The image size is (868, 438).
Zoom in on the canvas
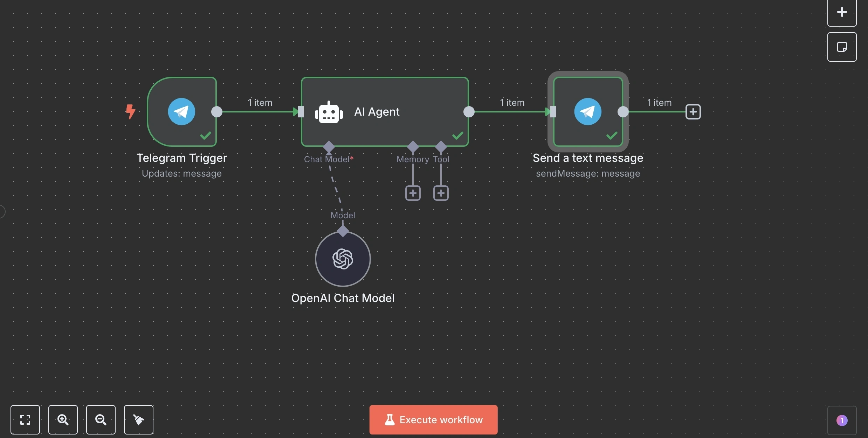pyautogui.click(x=63, y=419)
